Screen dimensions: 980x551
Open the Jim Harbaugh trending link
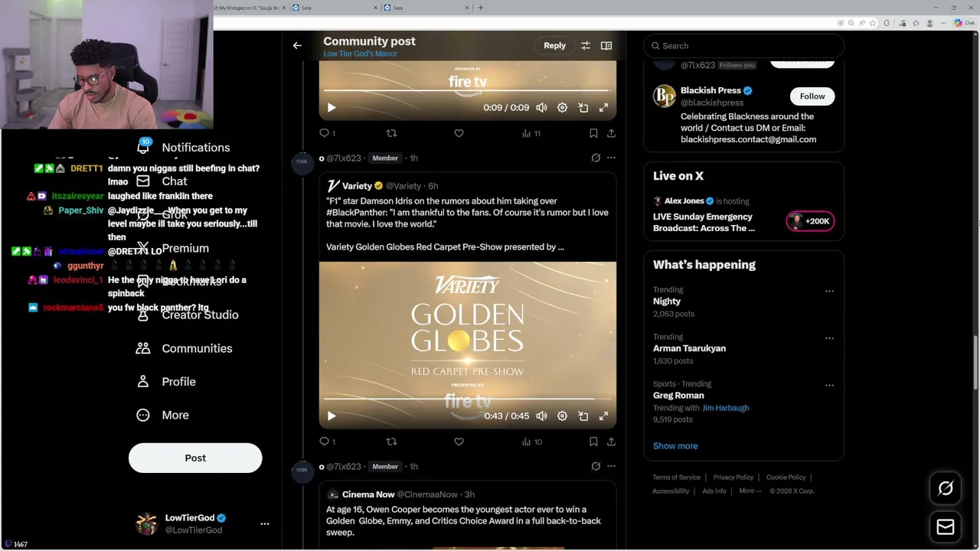(725, 408)
